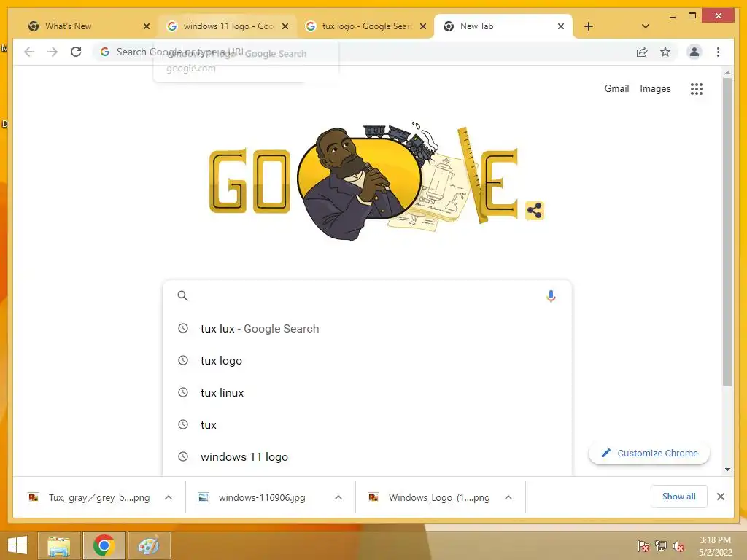747x560 pixels.
Task: Open Windows Start menu
Action: pos(18,545)
